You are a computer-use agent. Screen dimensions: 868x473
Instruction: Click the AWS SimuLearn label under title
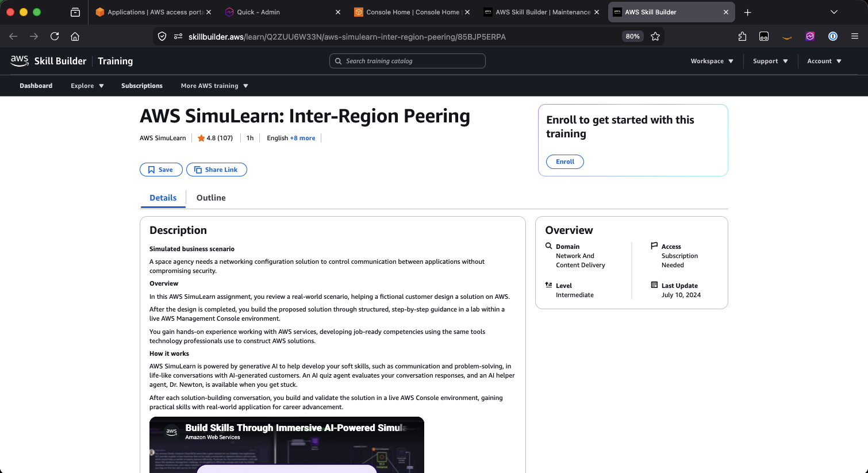point(163,138)
